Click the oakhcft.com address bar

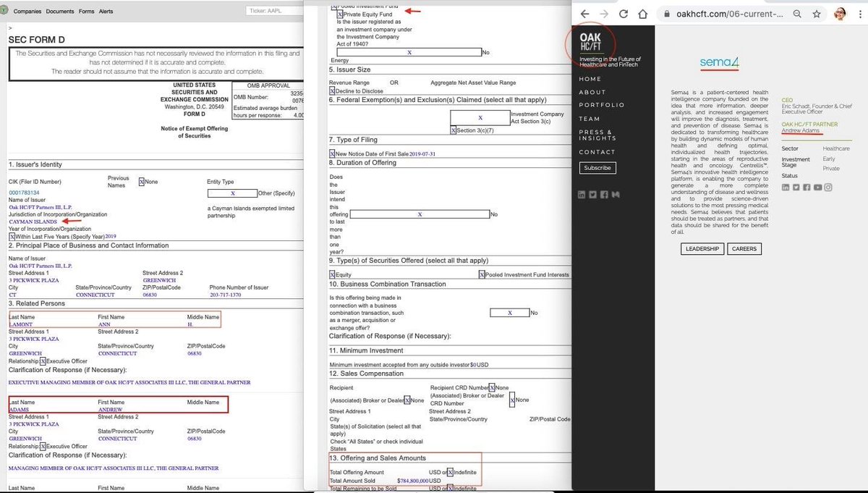point(731,14)
